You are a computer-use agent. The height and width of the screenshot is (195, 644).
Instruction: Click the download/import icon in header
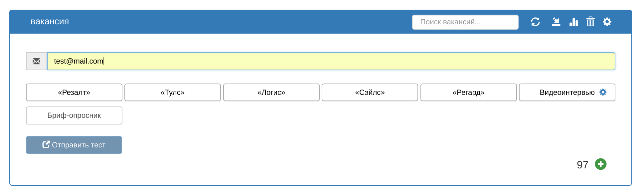[556, 22]
